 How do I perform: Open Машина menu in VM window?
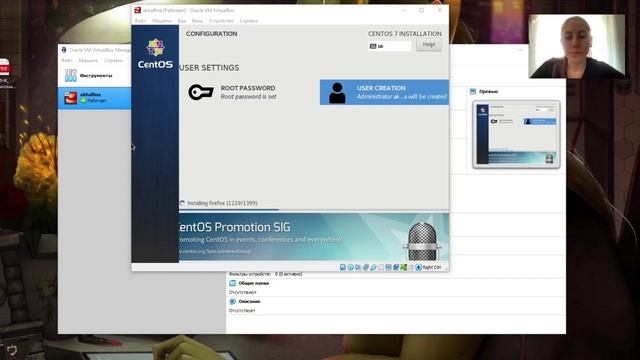click(162, 21)
